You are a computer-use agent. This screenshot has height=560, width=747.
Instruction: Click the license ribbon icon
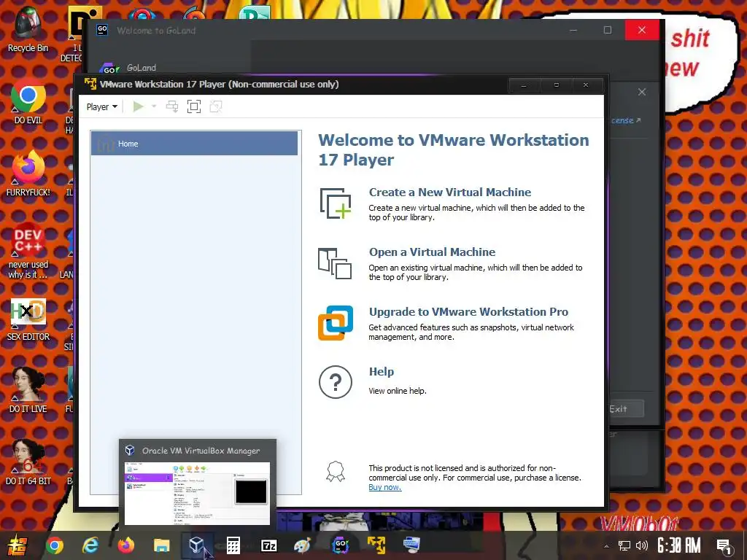pos(336,472)
